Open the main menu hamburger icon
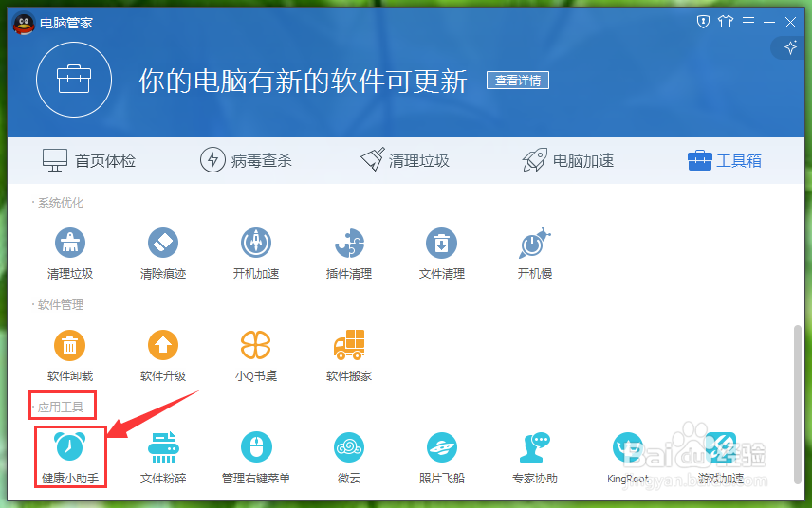Image resolution: width=812 pixels, height=508 pixels. (748, 22)
